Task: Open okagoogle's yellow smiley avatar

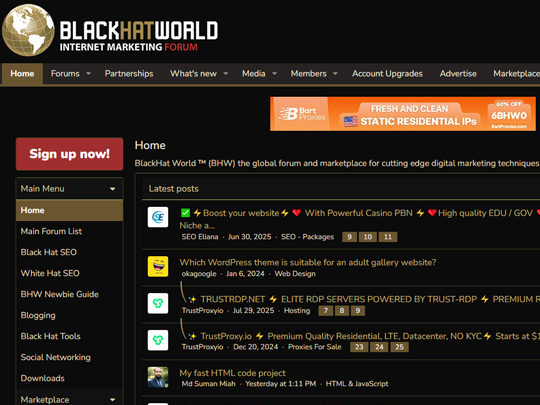Action: pyautogui.click(x=158, y=266)
